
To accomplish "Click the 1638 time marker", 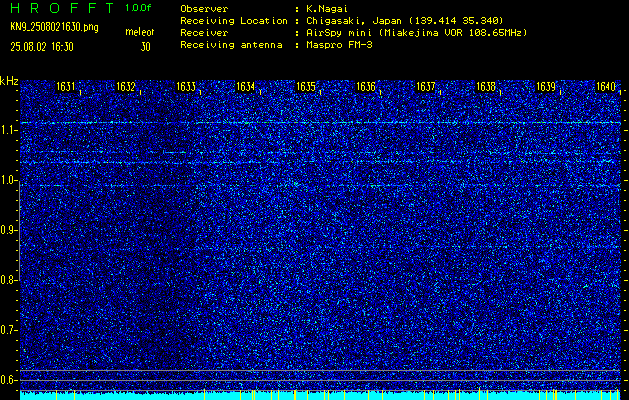I will pyautogui.click(x=486, y=87).
